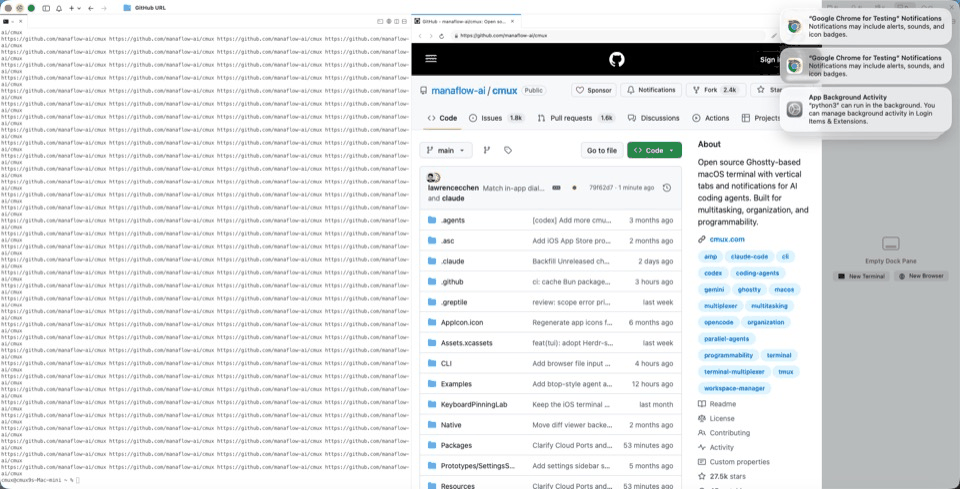This screenshot has width=960, height=489.
Task: Open the .claude folder
Action: 452,261
